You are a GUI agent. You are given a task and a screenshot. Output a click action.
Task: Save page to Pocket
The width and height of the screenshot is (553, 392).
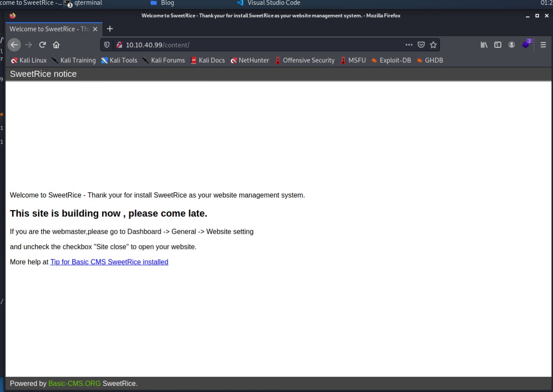pyautogui.click(x=421, y=45)
